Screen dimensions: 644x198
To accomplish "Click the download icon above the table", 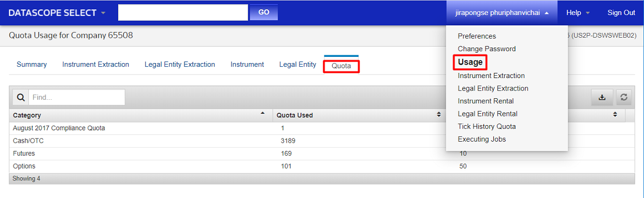I will click(x=602, y=97).
